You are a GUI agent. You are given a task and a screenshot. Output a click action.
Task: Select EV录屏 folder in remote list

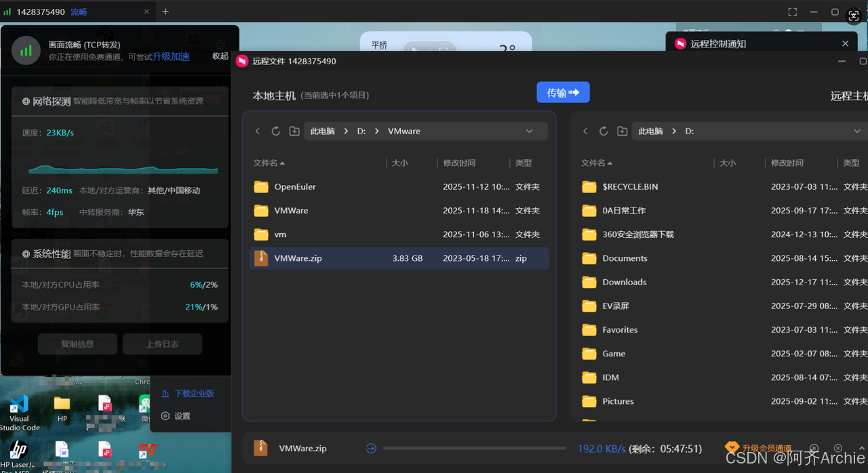(722, 306)
